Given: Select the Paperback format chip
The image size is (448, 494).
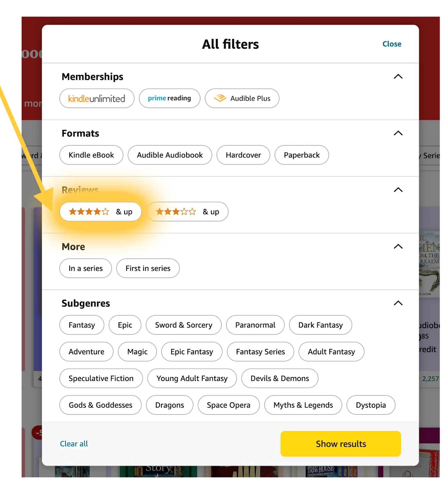Looking at the screenshot, I should coord(302,155).
